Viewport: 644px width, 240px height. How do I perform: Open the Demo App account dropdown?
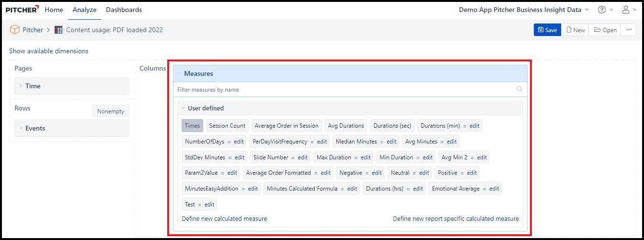pos(523,10)
